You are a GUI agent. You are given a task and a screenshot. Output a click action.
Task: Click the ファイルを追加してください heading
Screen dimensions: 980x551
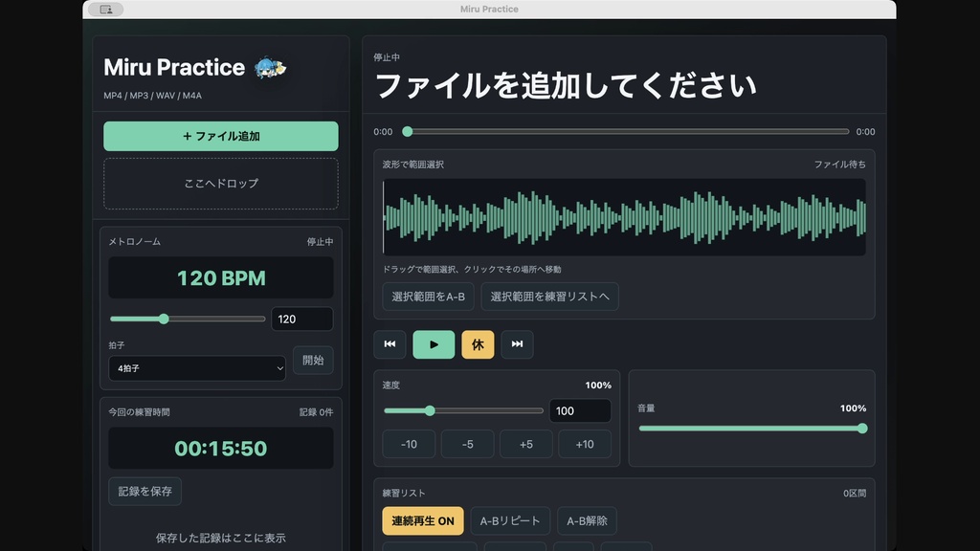pyautogui.click(x=566, y=85)
